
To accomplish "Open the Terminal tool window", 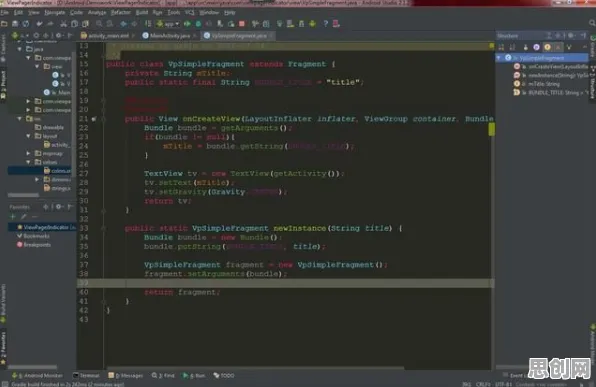I will [x=86, y=376].
